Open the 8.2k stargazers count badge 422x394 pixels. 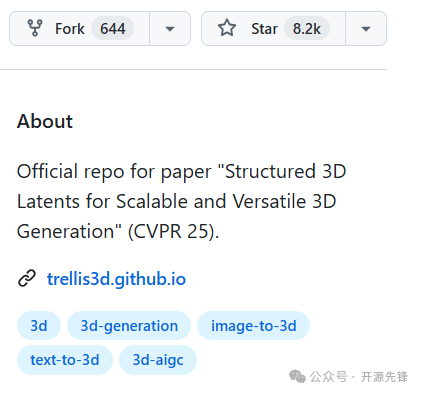pyautogui.click(x=307, y=29)
